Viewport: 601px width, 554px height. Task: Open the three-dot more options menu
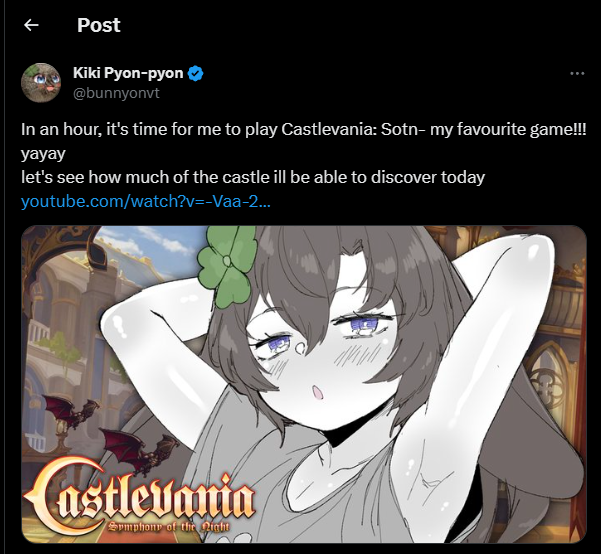pyautogui.click(x=577, y=73)
